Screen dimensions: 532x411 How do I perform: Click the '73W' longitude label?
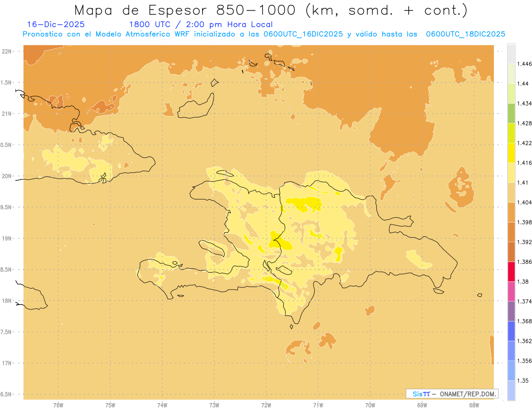coord(214,405)
